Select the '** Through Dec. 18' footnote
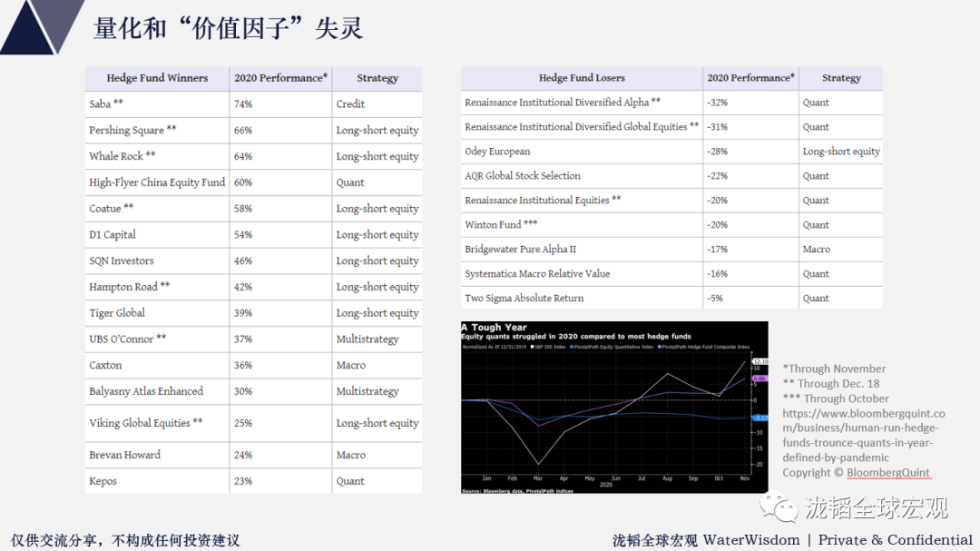The width and height of the screenshot is (980, 551). coord(831,383)
